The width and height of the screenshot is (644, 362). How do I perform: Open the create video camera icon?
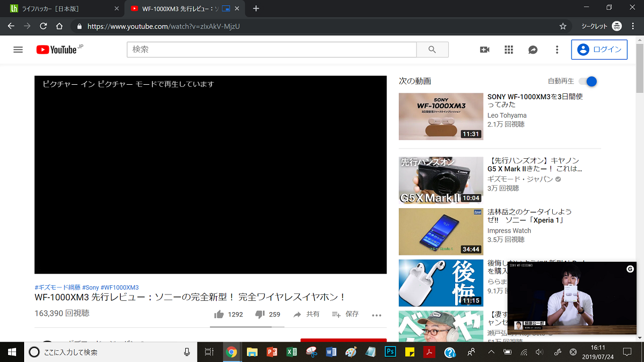485,49
